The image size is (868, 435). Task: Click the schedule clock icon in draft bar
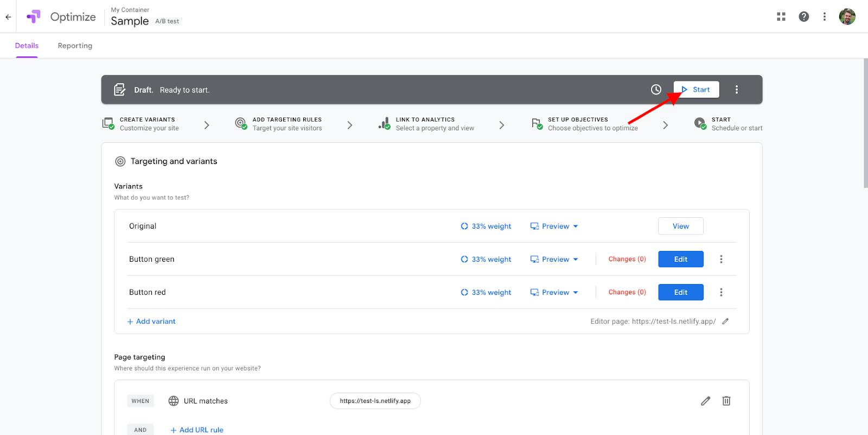click(656, 90)
